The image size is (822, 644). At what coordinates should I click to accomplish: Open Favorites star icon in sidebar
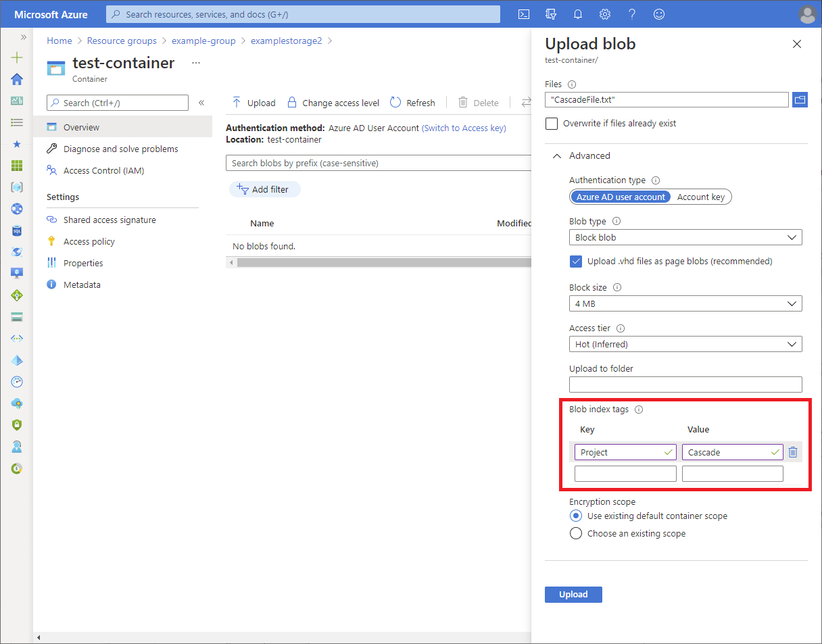coord(17,144)
